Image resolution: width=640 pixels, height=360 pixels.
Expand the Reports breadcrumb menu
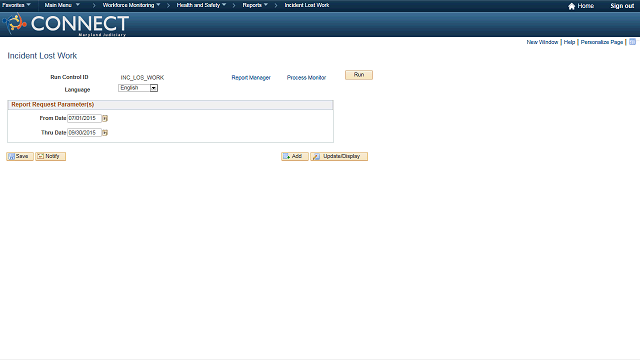(255, 5)
